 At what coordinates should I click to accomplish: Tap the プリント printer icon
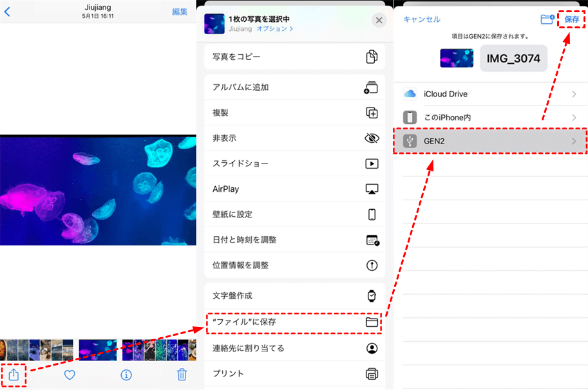[372, 373]
